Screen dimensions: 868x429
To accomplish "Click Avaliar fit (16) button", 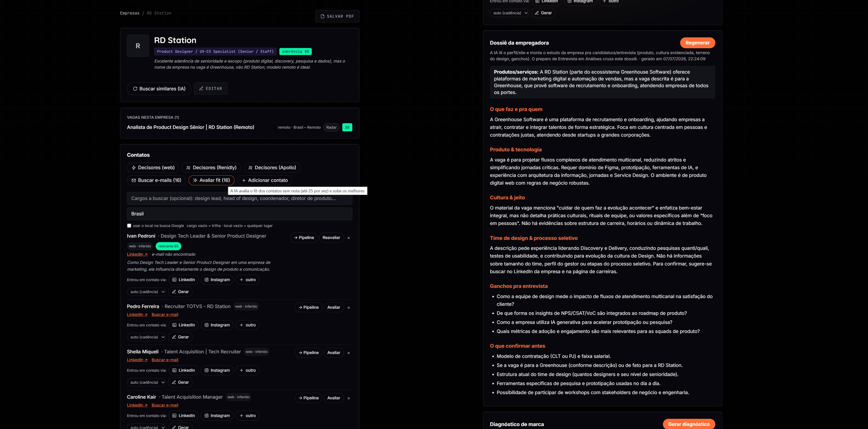I will tap(211, 181).
